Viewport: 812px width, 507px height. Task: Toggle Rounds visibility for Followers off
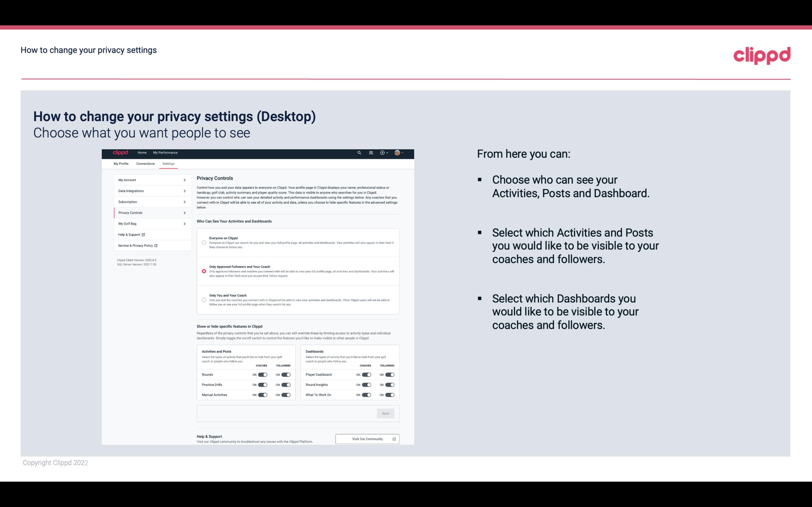[x=286, y=374]
